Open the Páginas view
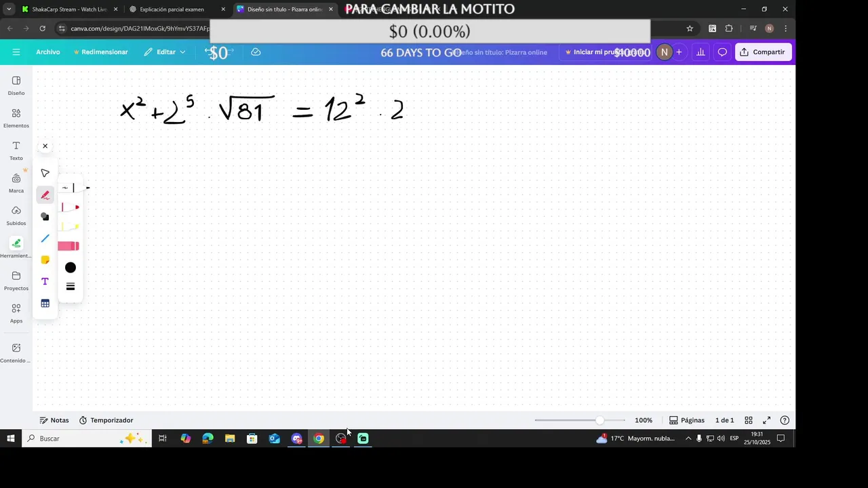868x488 pixels. (x=687, y=420)
